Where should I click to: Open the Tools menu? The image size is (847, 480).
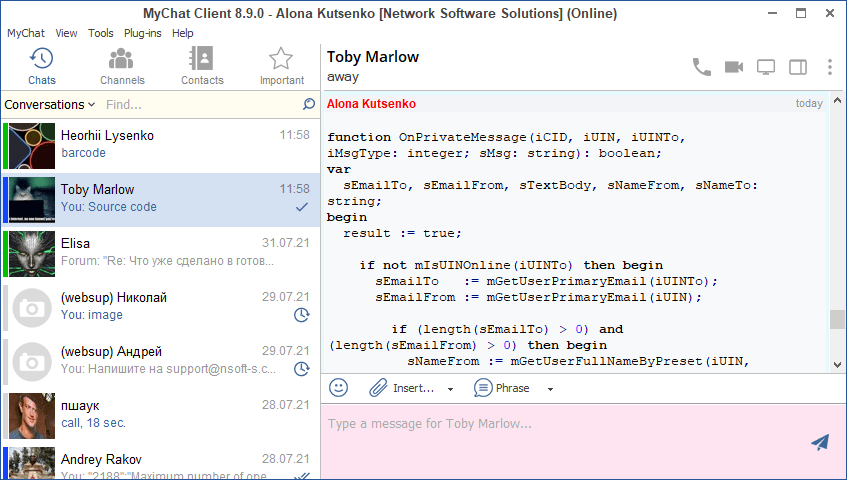[100, 33]
